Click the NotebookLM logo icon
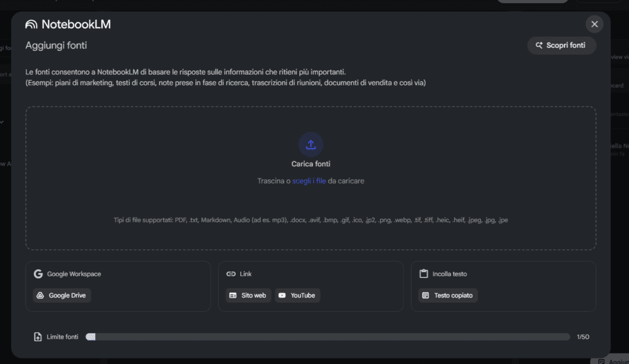Image resolution: width=629 pixels, height=364 pixels. tap(31, 25)
